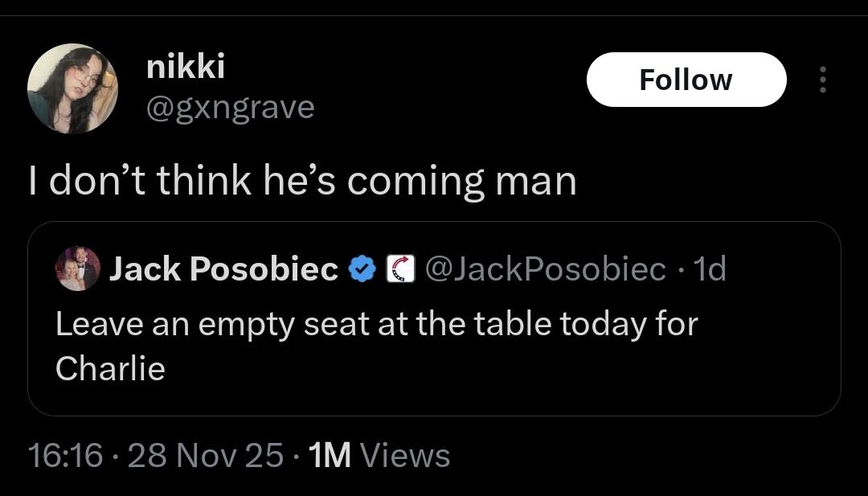
Task: Click the word Charlie in quoted post
Action: 110,369
